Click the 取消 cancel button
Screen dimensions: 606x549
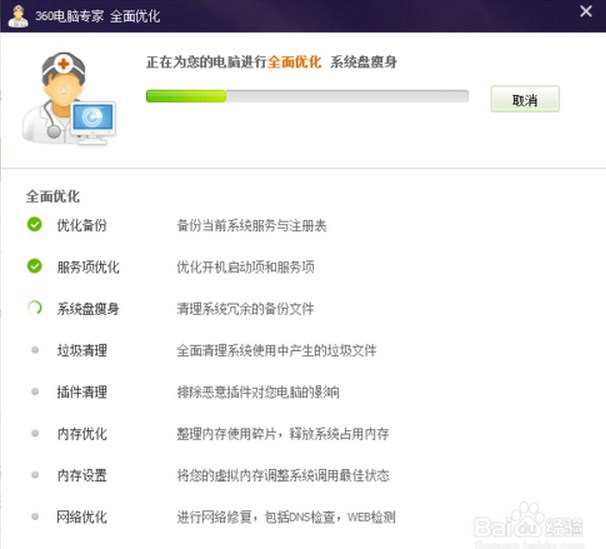(x=525, y=99)
